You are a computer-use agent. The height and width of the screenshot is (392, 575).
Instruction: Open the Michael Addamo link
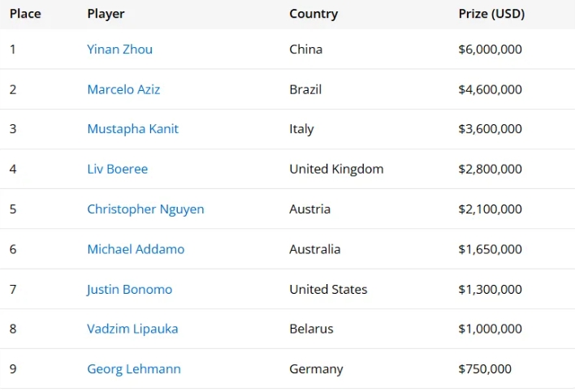136,249
